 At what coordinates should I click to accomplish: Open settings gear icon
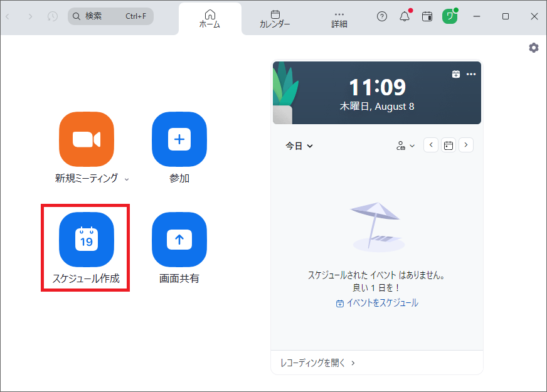pos(534,48)
